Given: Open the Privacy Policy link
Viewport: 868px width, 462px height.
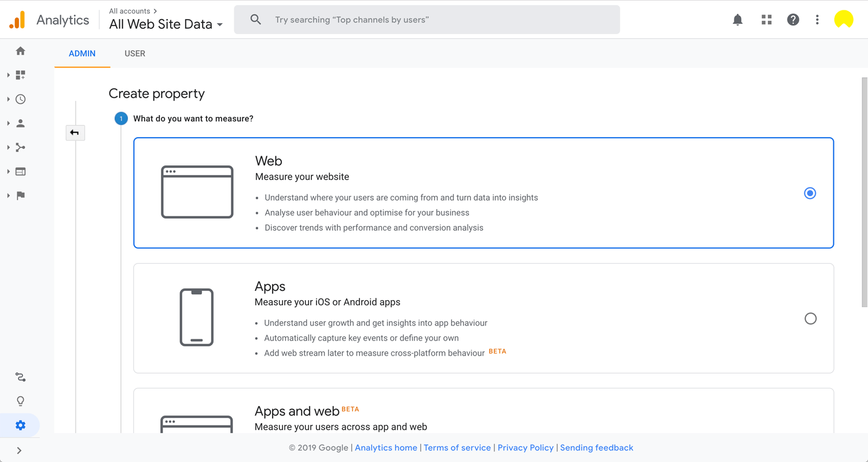Looking at the screenshot, I should click(x=525, y=448).
